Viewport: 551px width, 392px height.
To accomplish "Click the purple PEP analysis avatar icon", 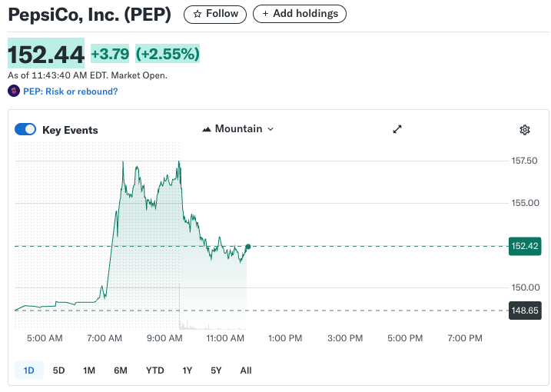I will pyautogui.click(x=14, y=91).
